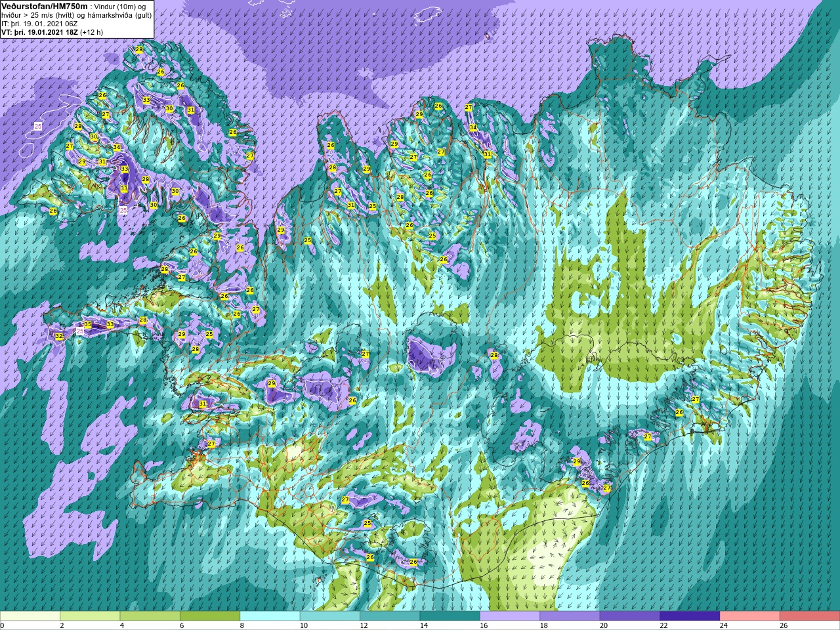Click the dark teal 14–16 legend swatch

tap(450, 616)
